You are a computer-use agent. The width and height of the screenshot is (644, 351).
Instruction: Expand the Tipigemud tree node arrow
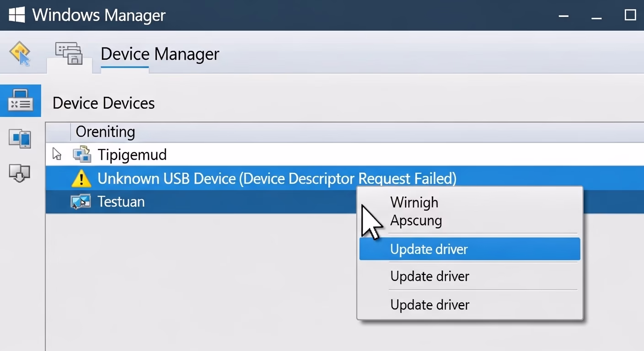click(57, 154)
